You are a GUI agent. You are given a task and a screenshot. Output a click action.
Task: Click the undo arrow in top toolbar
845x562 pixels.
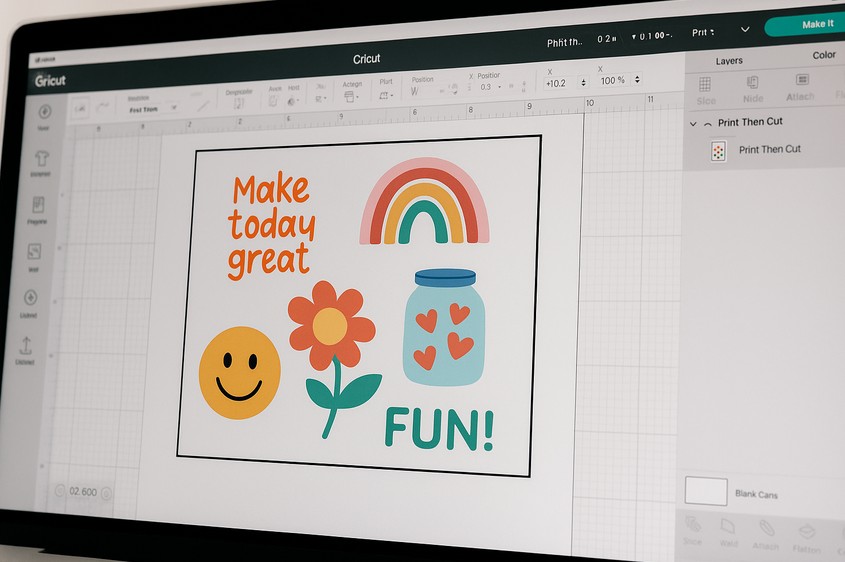[x=79, y=106]
